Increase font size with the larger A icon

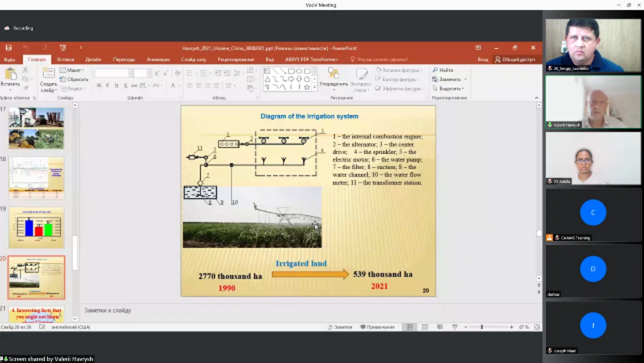coord(157,73)
